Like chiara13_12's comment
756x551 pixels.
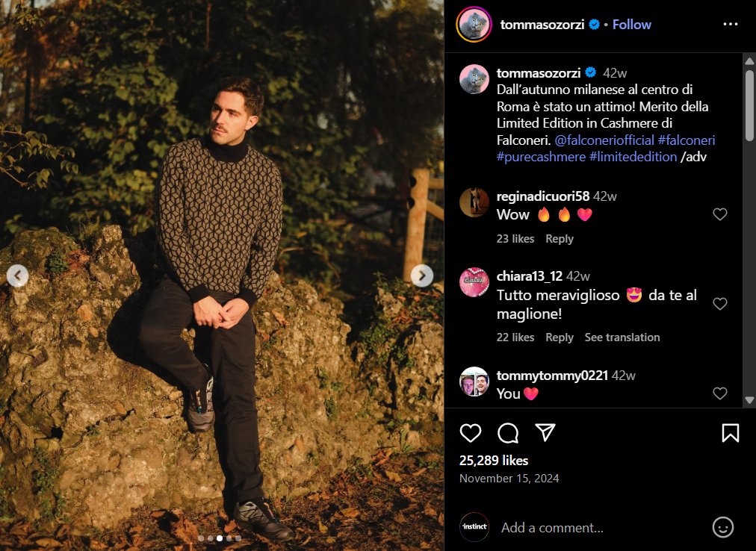[719, 304]
